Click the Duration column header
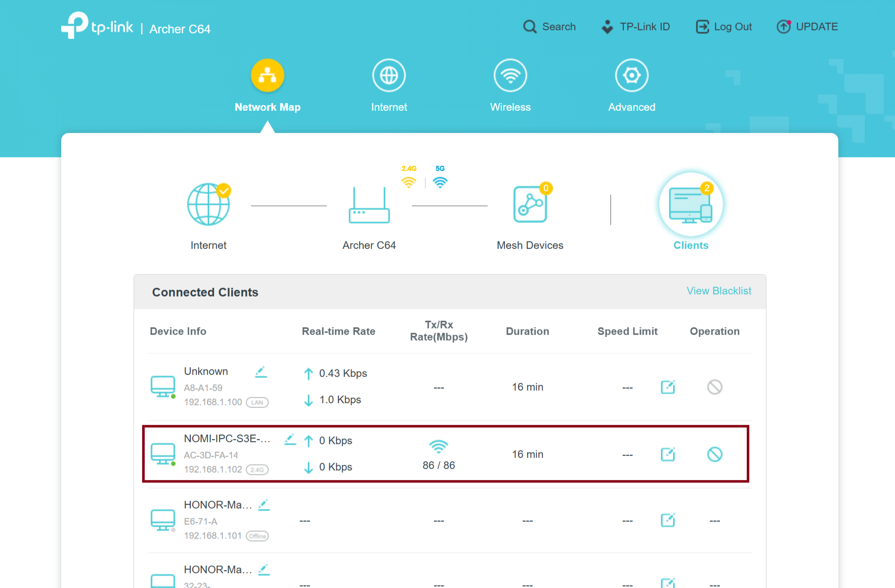 tap(528, 331)
